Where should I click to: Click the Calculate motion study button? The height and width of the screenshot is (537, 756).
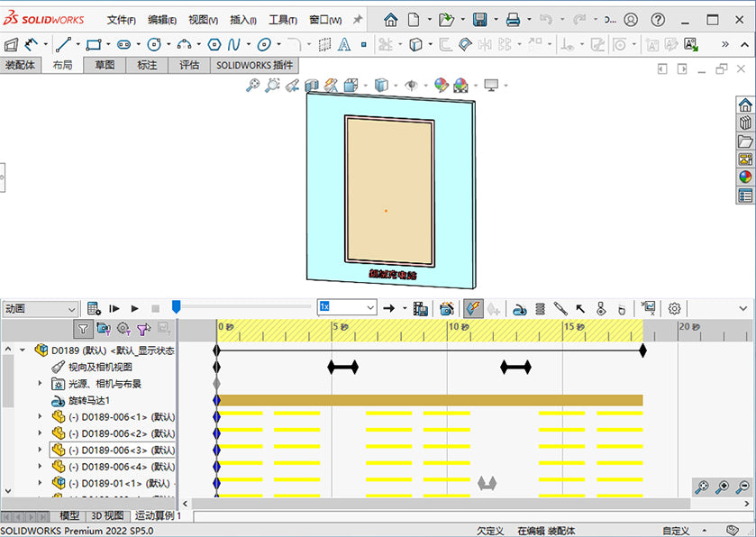(x=94, y=308)
